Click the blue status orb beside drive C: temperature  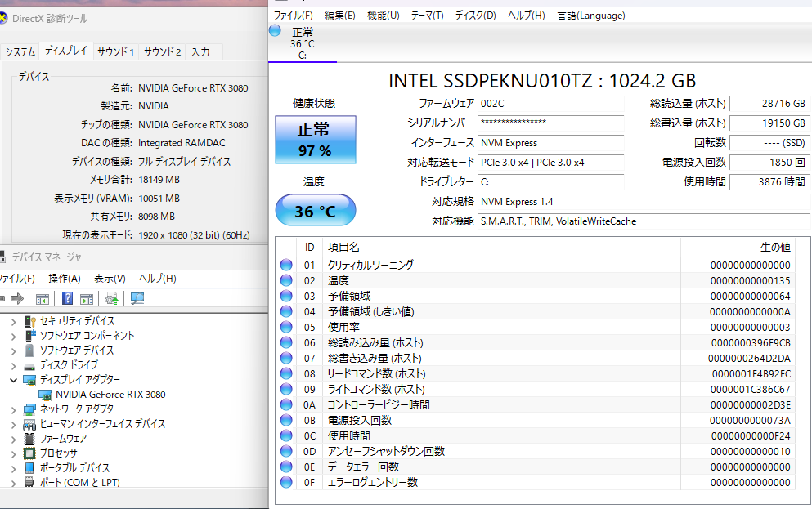point(275,30)
